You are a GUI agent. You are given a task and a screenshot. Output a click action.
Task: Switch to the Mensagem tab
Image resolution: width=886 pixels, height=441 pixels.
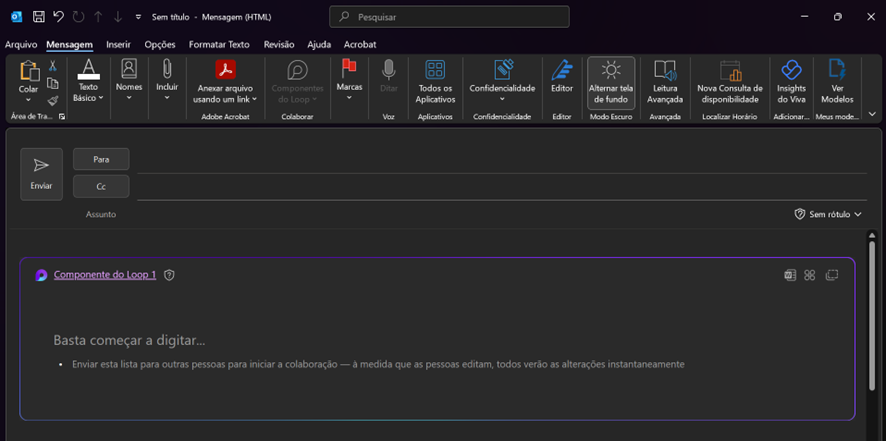tap(70, 44)
